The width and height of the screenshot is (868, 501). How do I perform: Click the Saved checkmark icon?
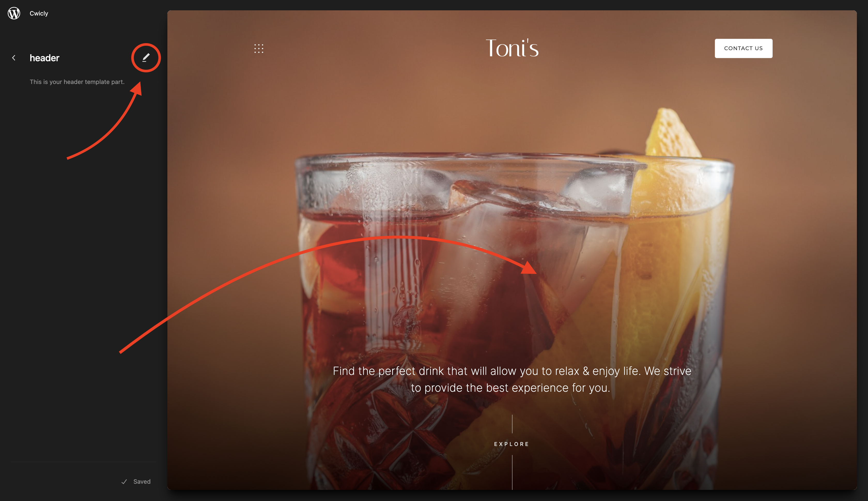click(124, 482)
